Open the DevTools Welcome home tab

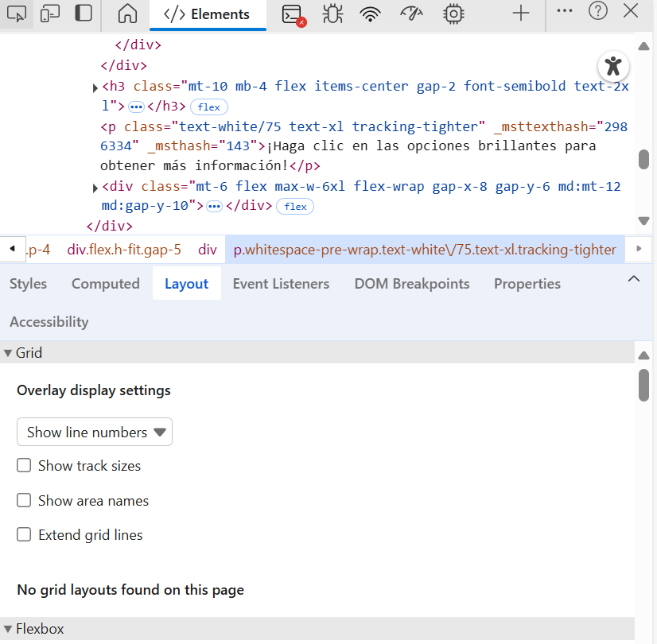(127, 14)
